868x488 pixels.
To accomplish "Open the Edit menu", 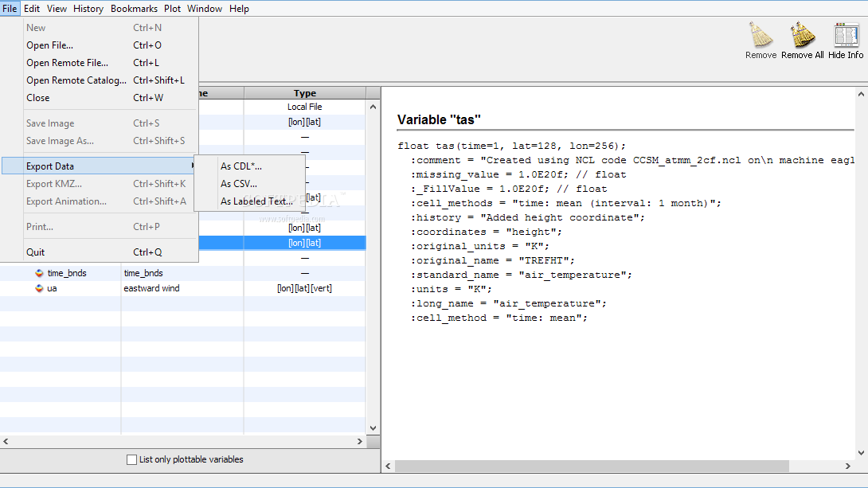I will tap(32, 8).
